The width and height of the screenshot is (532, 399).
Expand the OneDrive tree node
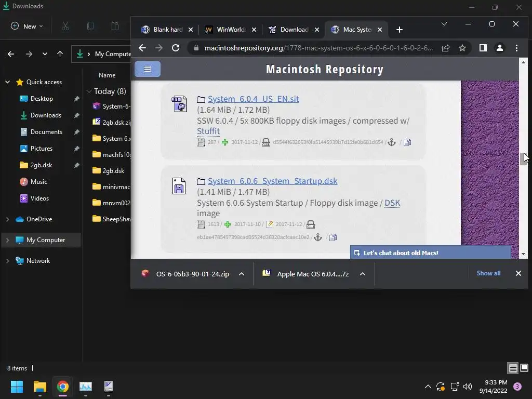point(7,219)
